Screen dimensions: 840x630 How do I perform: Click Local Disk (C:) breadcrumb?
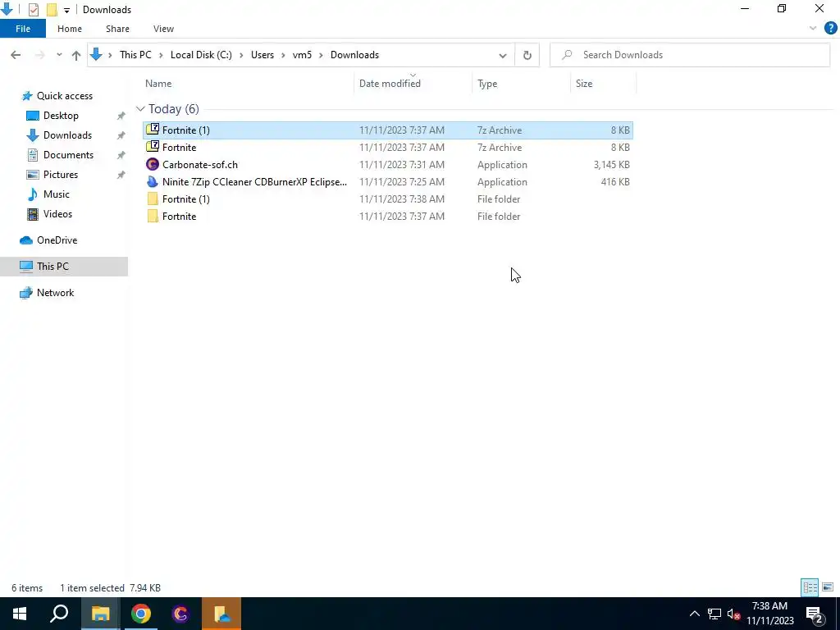point(201,55)
